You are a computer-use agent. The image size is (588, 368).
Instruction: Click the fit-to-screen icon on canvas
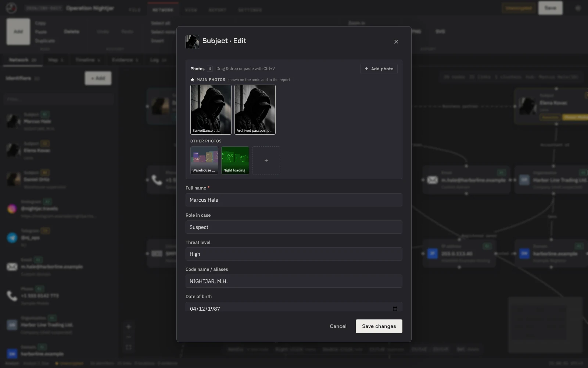tap(129, 347)
